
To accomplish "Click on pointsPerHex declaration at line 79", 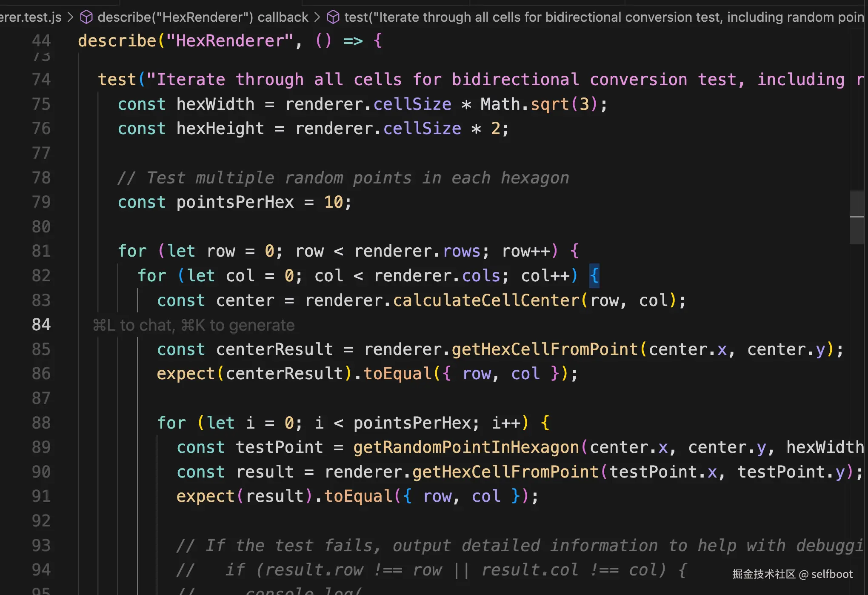I will tap(235, 202).
